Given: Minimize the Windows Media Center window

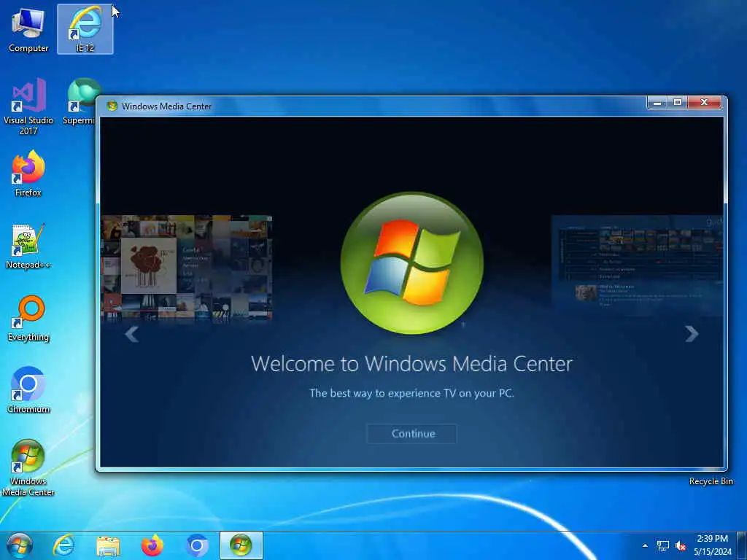Looking at the screenshot, I should click(657, 103).
